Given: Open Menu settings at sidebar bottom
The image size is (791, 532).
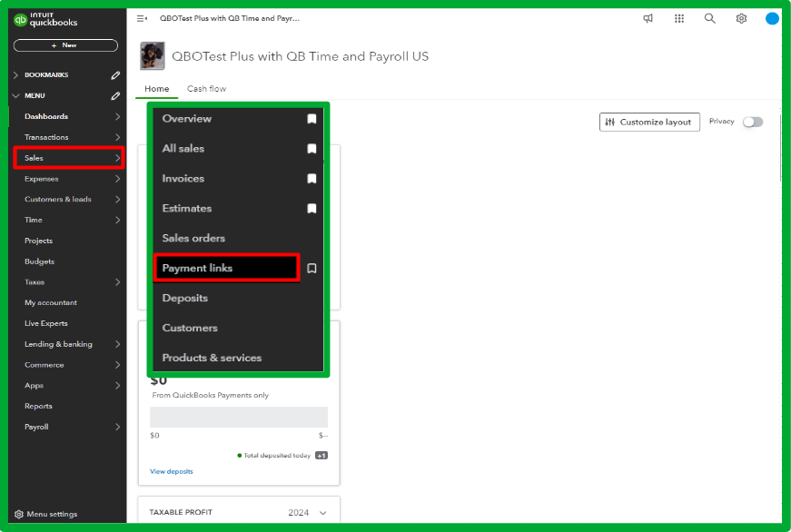Looking at the screenshot, I should (x=46, y=515).
